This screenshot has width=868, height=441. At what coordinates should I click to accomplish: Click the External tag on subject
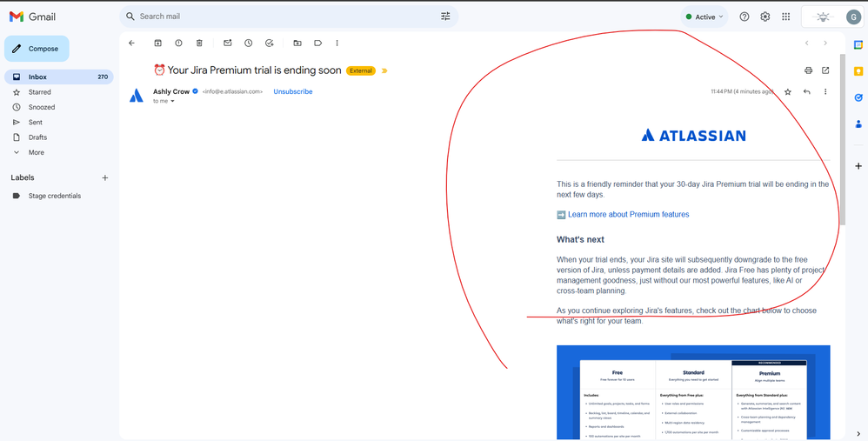coord(361,70)
